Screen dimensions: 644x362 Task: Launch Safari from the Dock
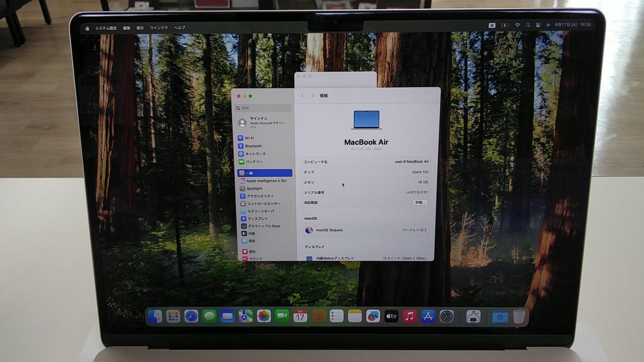[191, 316]
